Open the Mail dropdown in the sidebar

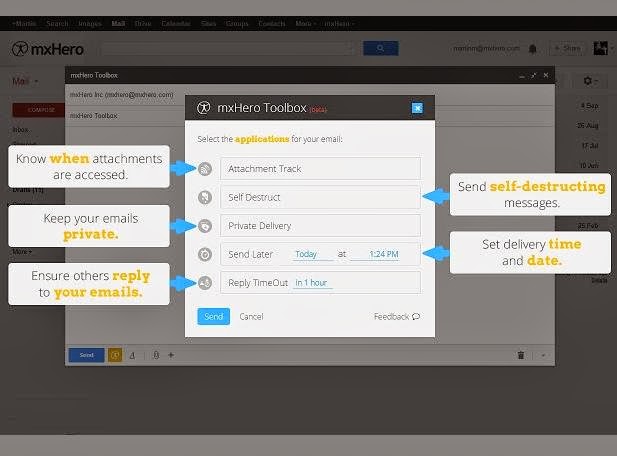25,81
